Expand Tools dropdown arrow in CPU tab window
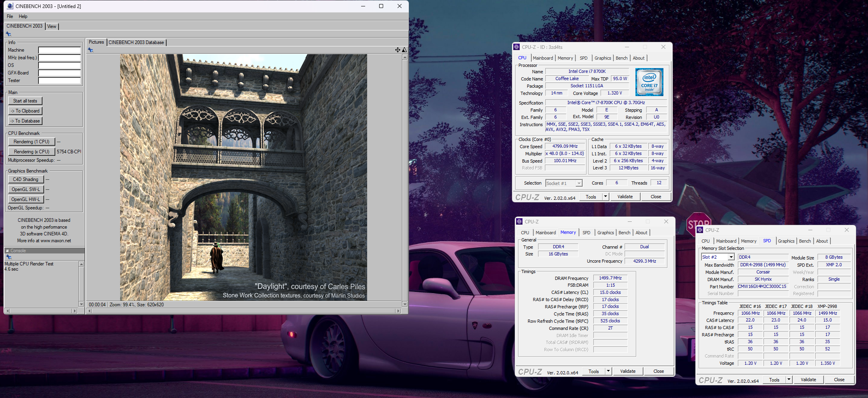868x398 pixels. coord(605,197)
